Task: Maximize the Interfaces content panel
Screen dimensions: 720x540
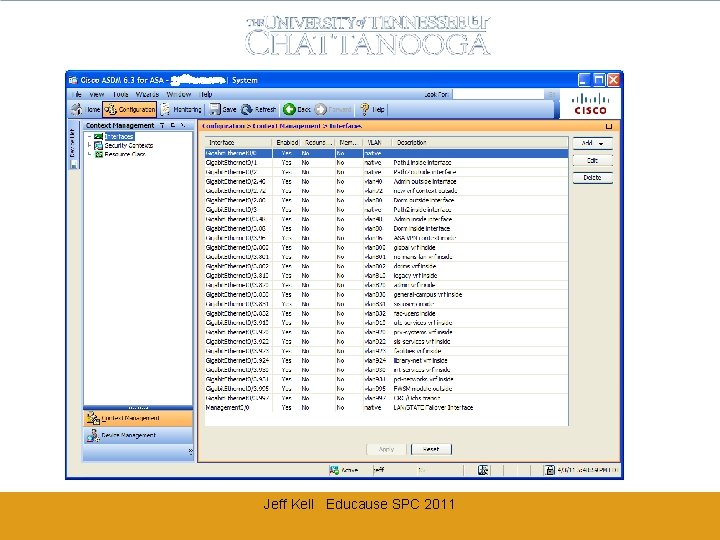Action: (x=609, y=126)
